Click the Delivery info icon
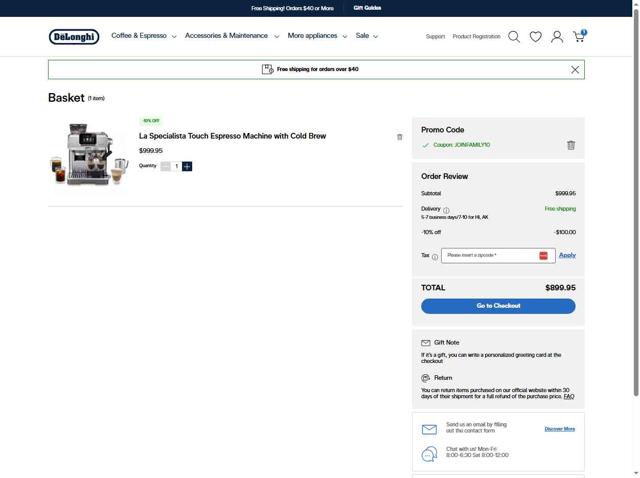 [x=446, y=210]
